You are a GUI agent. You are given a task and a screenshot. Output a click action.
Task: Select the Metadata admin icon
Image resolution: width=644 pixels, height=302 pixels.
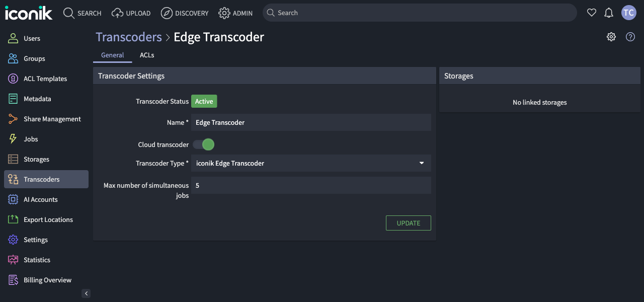tap(13, 99)
